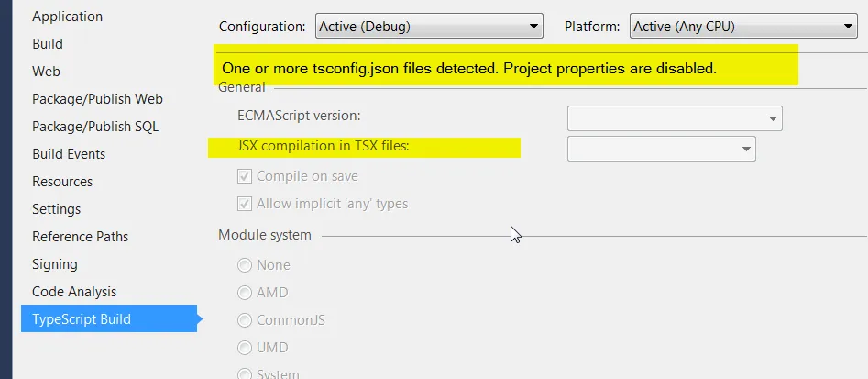Open the Reference Paths tab

(80, 237)
